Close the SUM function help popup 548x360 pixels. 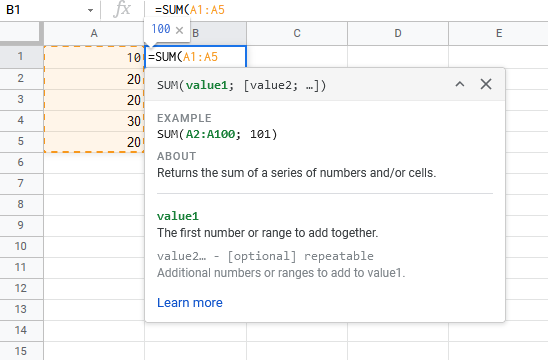pyautogui.click(x=486, y=84)
